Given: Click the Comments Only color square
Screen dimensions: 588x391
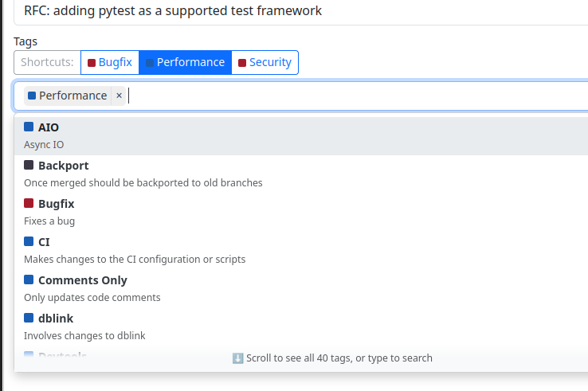Looking at the screenshot, I should coord(29,280).
